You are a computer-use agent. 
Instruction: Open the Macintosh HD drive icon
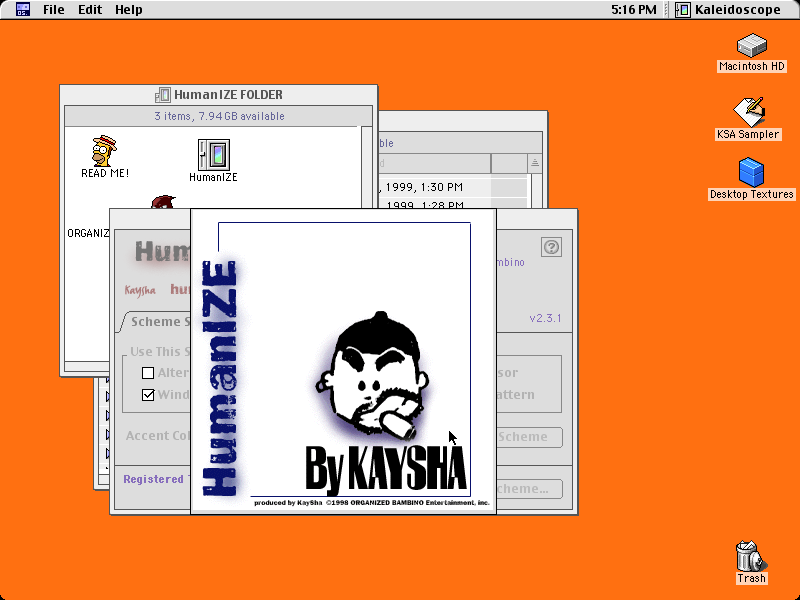pyautogui.click(x=752, y=45)
